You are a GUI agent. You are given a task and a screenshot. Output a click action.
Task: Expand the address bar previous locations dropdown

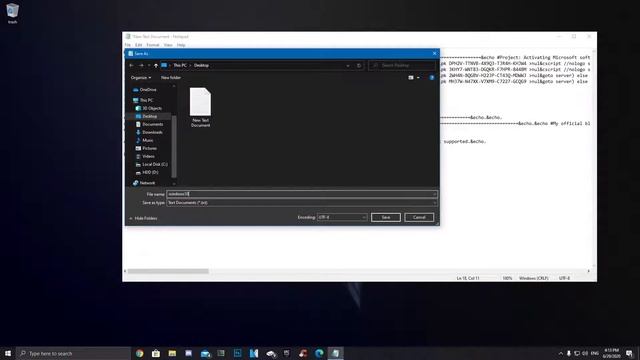[x=348, y=66]
